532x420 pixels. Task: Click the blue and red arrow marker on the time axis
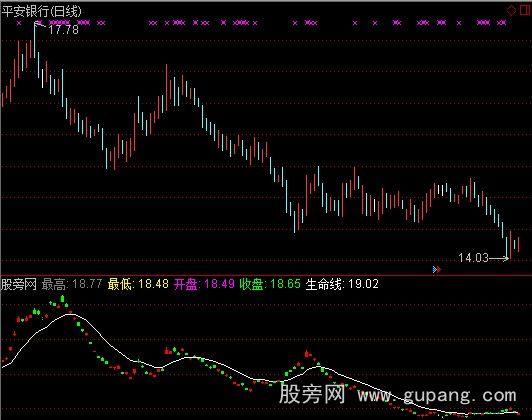pyautogui.click(x=437, y=269)
